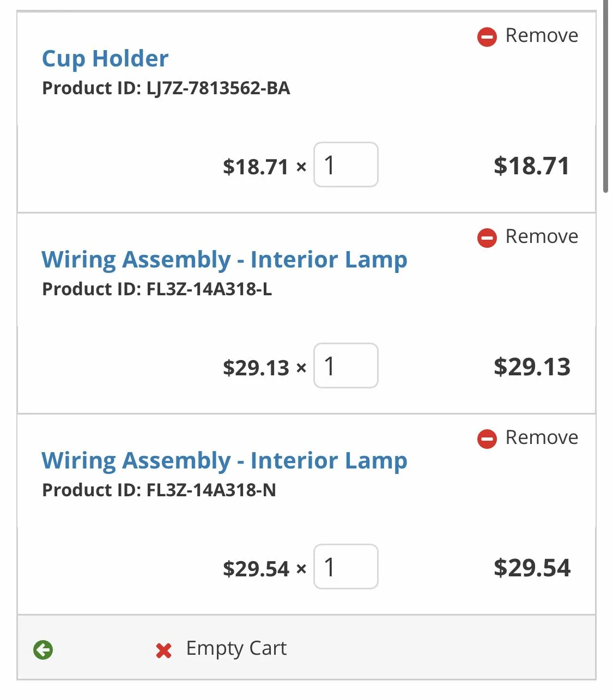Click Product ID LJ7Z-7813562-BA text
613x700 pixels.
tap(166, 88)
